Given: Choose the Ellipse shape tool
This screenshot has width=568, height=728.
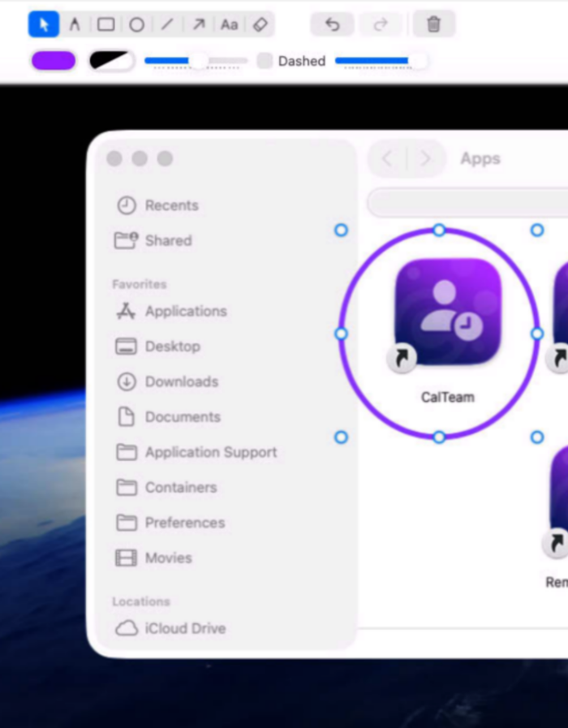Looking at the screenshot, I should pos(136,24).
